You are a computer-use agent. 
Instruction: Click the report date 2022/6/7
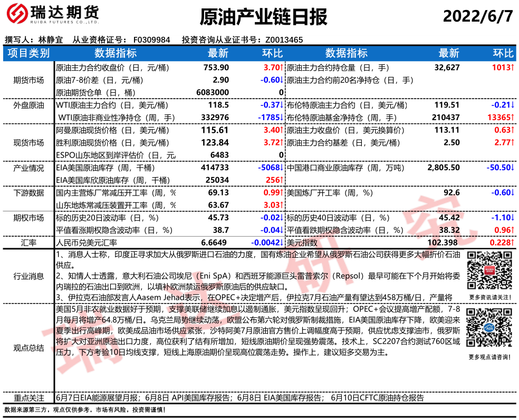pos(478,16)
